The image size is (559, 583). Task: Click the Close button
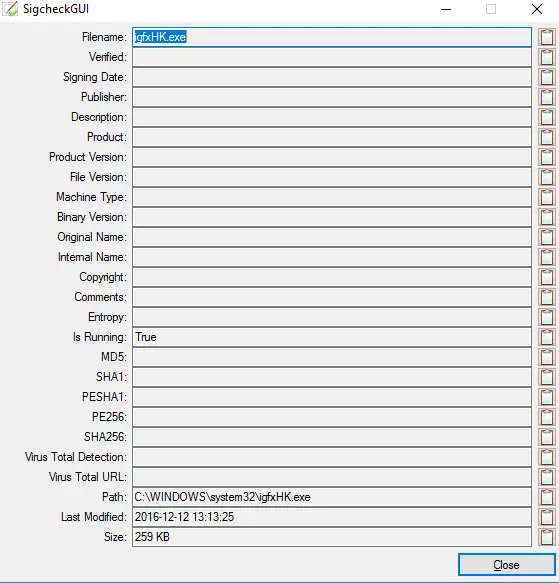click(507, 564)
